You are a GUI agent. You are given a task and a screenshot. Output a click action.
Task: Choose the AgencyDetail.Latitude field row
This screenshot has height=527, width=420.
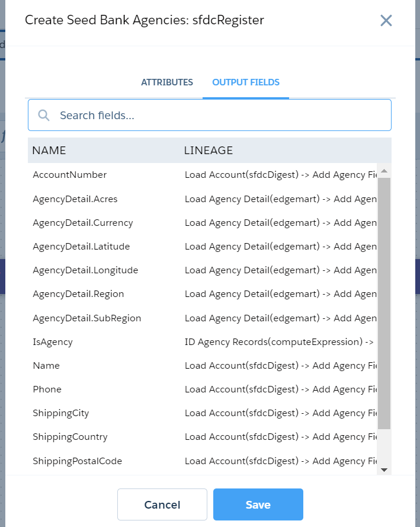click(81, 247)
